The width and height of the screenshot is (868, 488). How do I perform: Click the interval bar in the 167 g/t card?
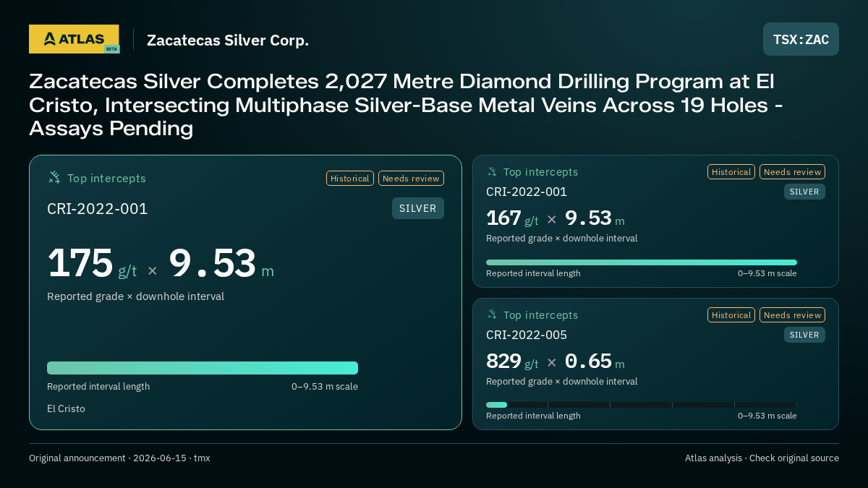pyautogui.click(x=642, y=262)
